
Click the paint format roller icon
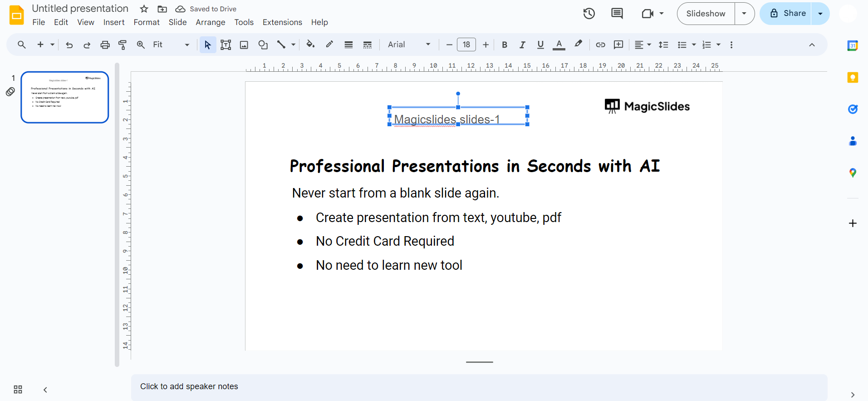click(123, 45)
